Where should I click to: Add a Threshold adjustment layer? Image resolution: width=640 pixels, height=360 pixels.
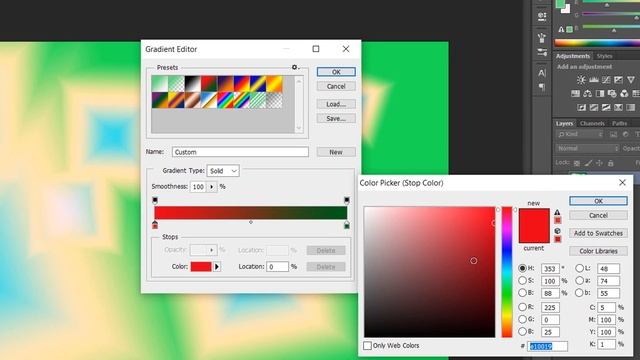click(606, 108)
